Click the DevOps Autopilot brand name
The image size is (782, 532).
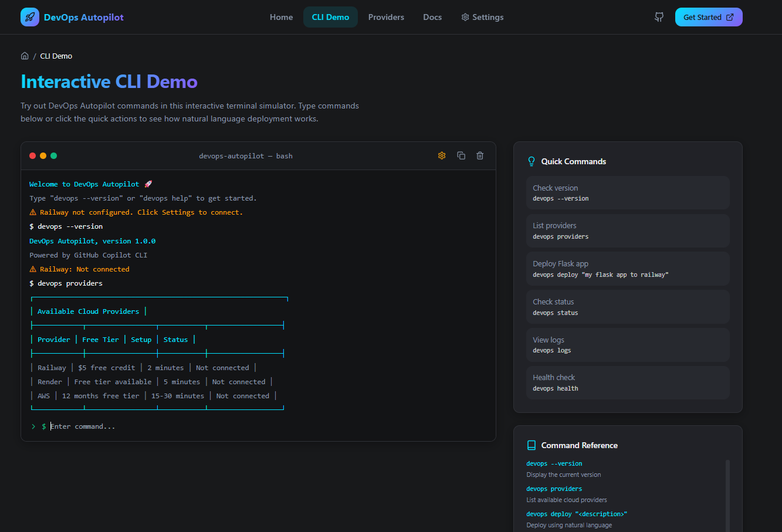pyautogui.click(x=84, y=17)
